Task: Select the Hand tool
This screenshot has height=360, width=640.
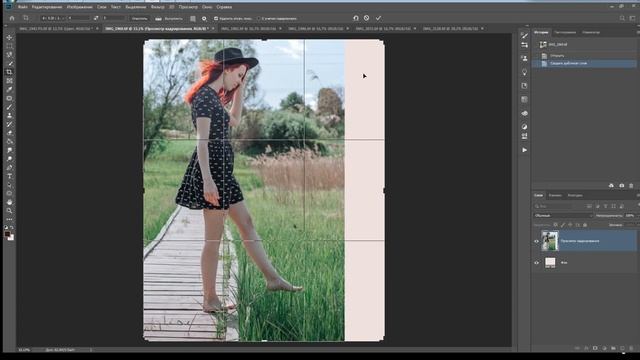Action: tap(9, 202)
